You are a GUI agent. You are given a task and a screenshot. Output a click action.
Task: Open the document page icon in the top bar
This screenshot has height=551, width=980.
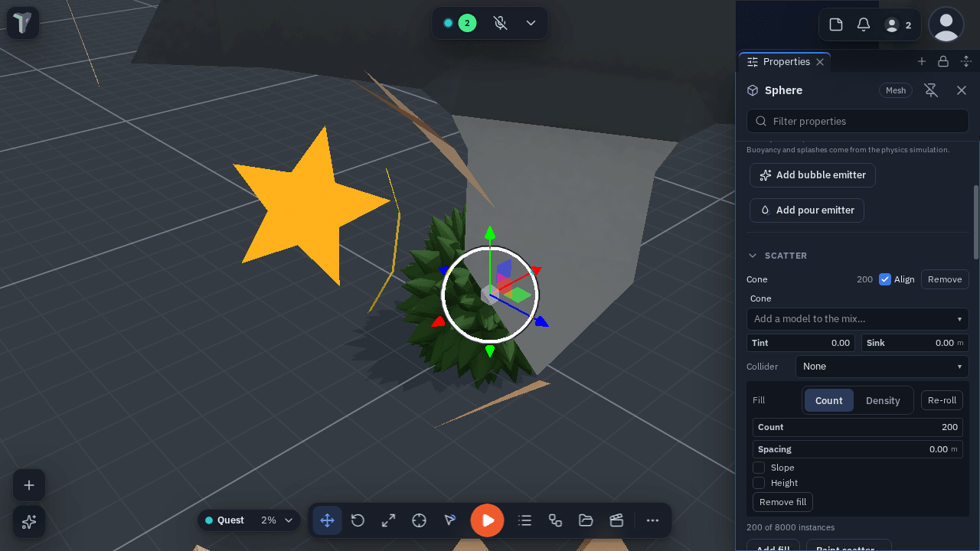click(x=836, y=24)
